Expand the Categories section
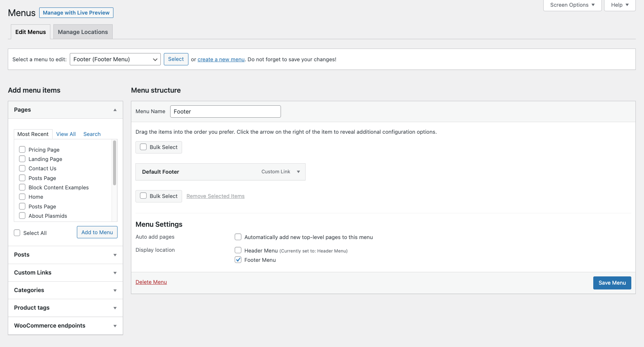The height and width of the screenshot is (347, 644). [x=115, y=291]
